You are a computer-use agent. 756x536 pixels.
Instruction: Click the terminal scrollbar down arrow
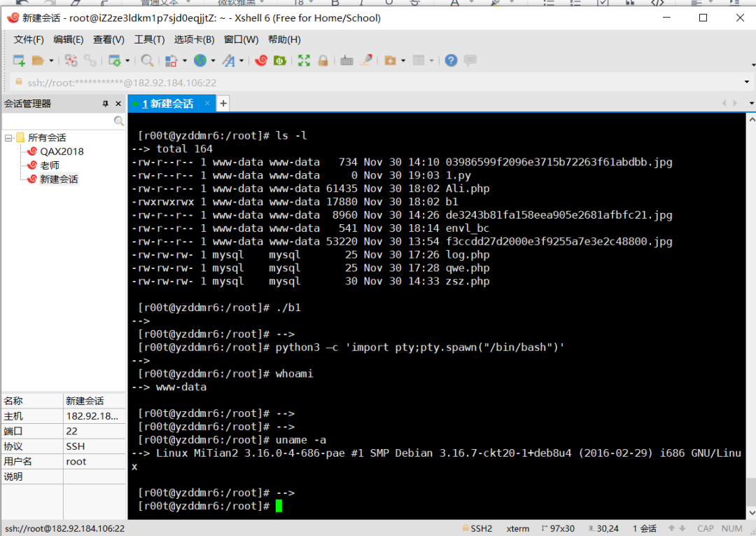tap(751, 513)
